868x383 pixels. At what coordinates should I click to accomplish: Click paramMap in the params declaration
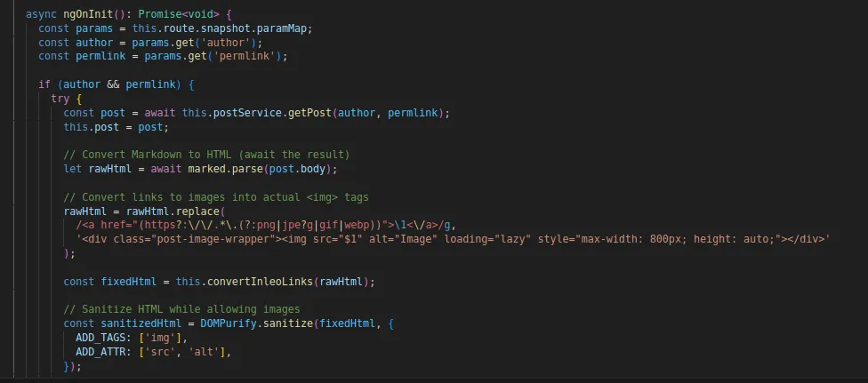pos(282,28)
